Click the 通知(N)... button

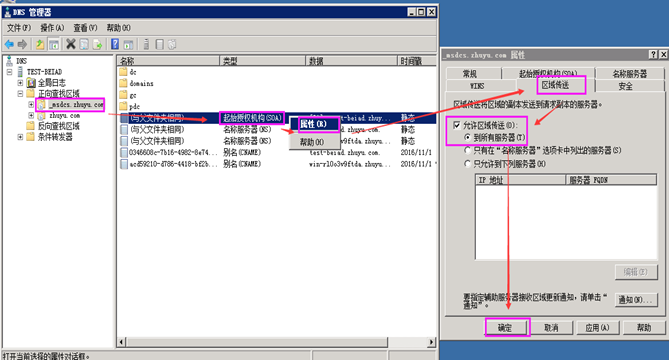[x=636, y=299]
